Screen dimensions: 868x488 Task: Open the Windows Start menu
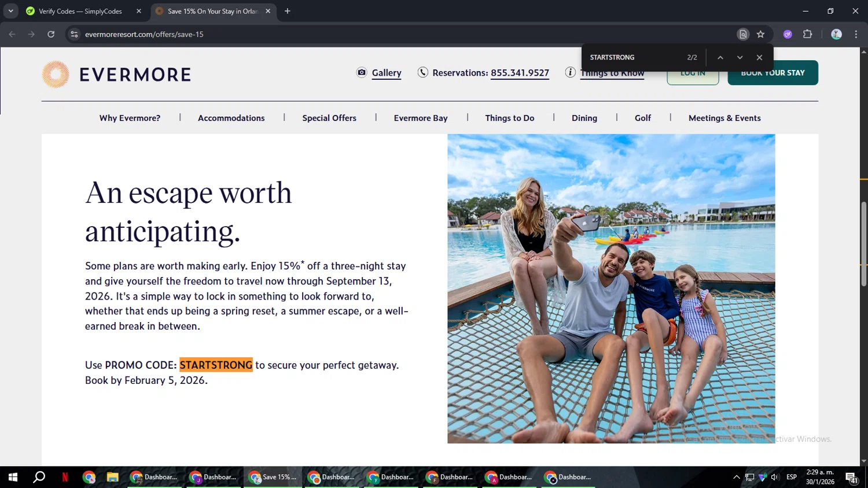coord(13,477)
